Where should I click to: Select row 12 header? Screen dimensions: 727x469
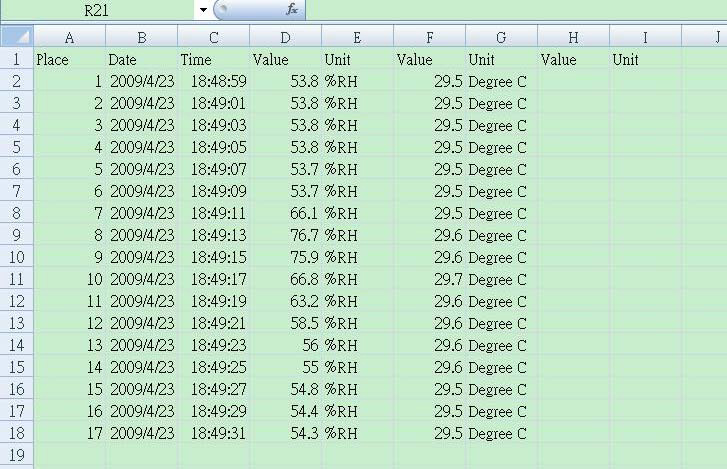[x=17, y=301]
